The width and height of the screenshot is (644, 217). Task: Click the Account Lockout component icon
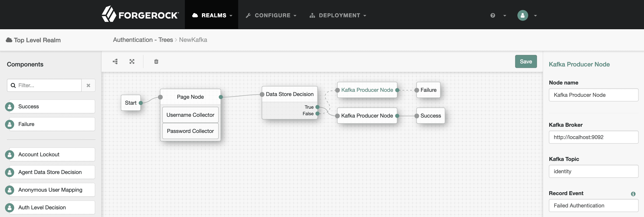point(10,155)
